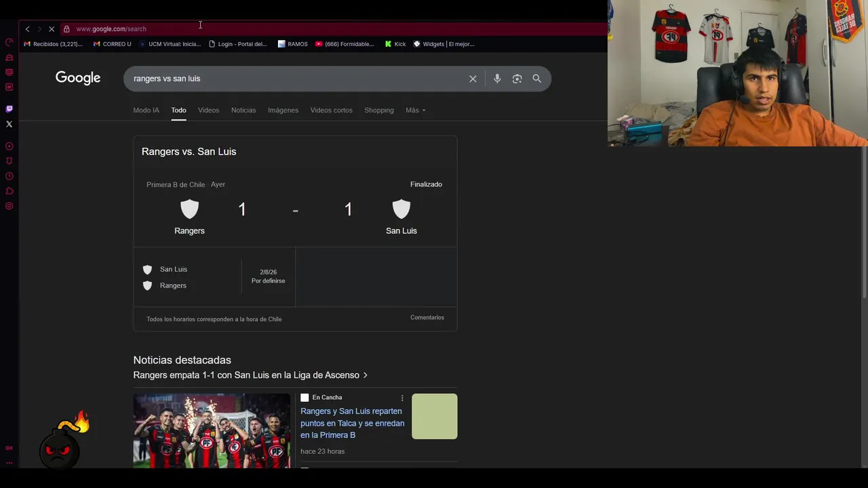The width and height of the screenshot is (868, 488).
Task: Open Login - Portal del bookmark
Action: click(238, 44)
